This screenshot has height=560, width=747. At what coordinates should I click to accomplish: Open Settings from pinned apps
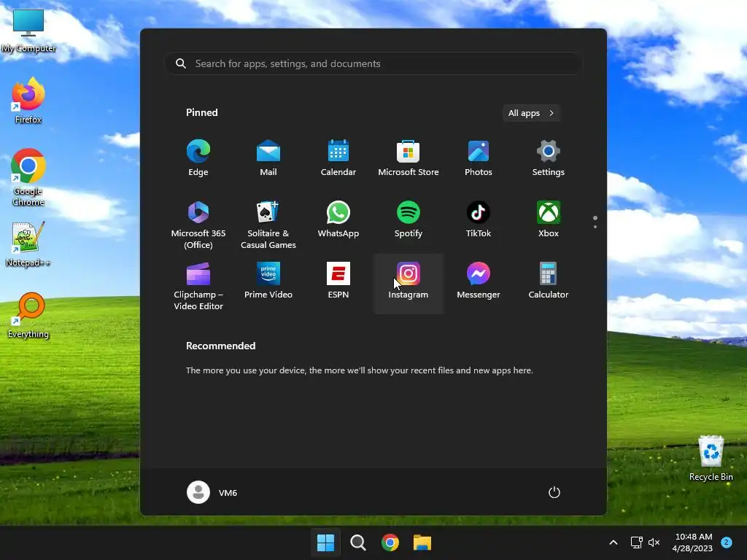(x=549, y=158)
